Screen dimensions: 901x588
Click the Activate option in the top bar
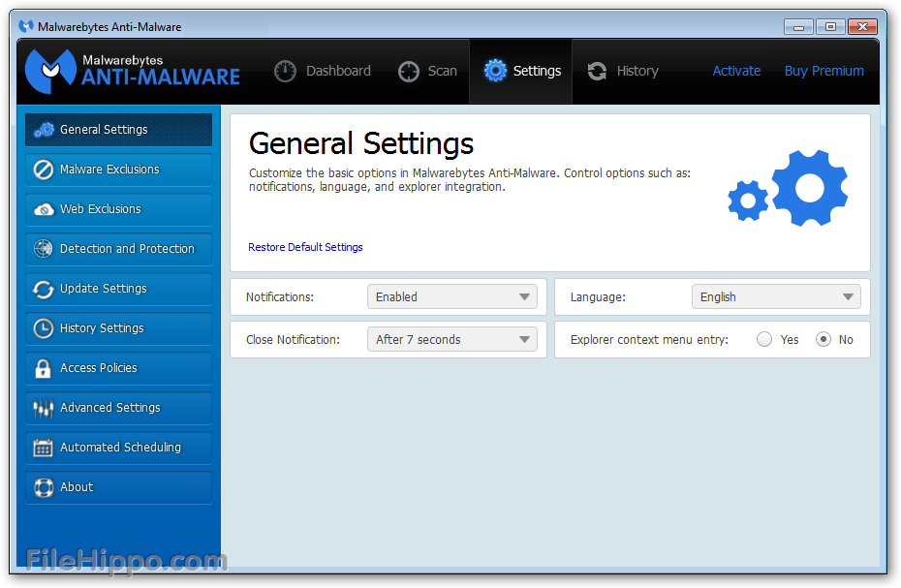[x=736, y=70]
